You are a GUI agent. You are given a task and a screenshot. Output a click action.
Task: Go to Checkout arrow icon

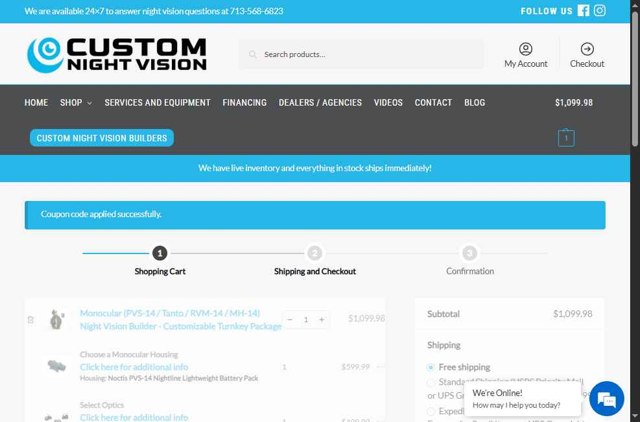tap(587, 49)
